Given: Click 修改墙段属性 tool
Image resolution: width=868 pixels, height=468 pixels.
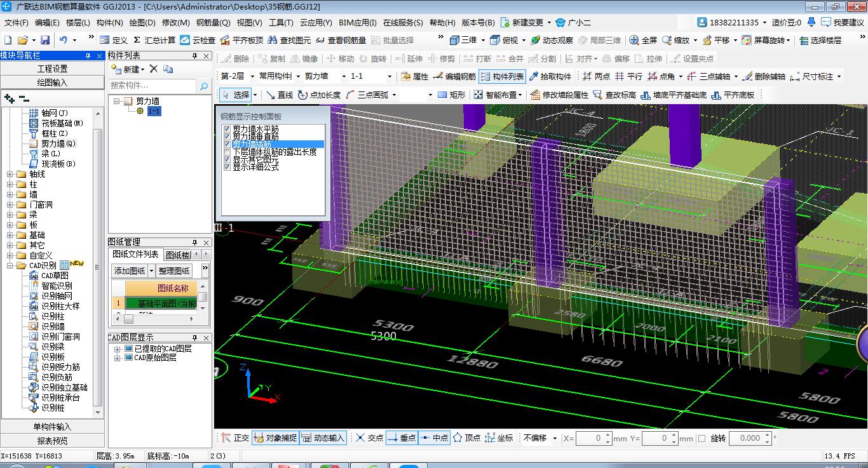Looking at the screenshot, I should [x=559, y=95].
